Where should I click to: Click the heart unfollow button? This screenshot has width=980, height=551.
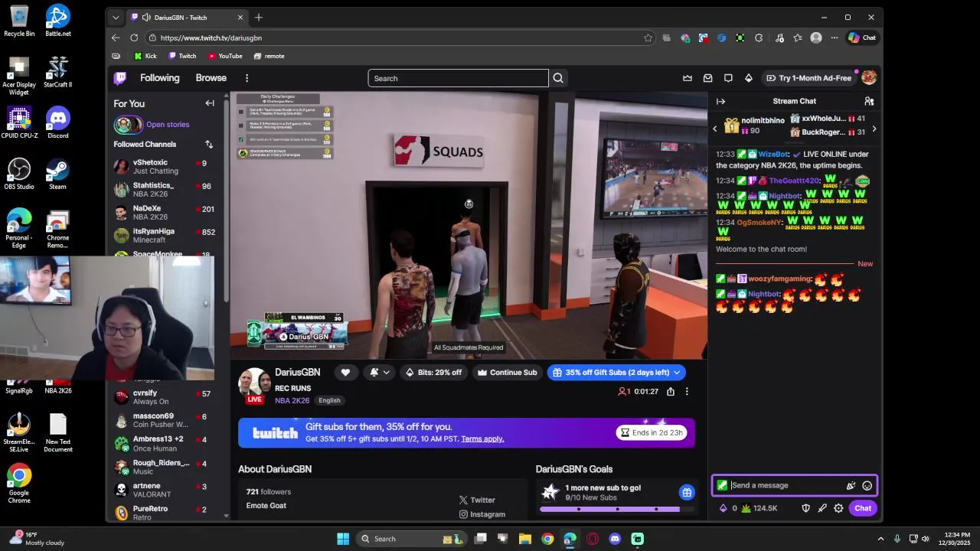345,373
